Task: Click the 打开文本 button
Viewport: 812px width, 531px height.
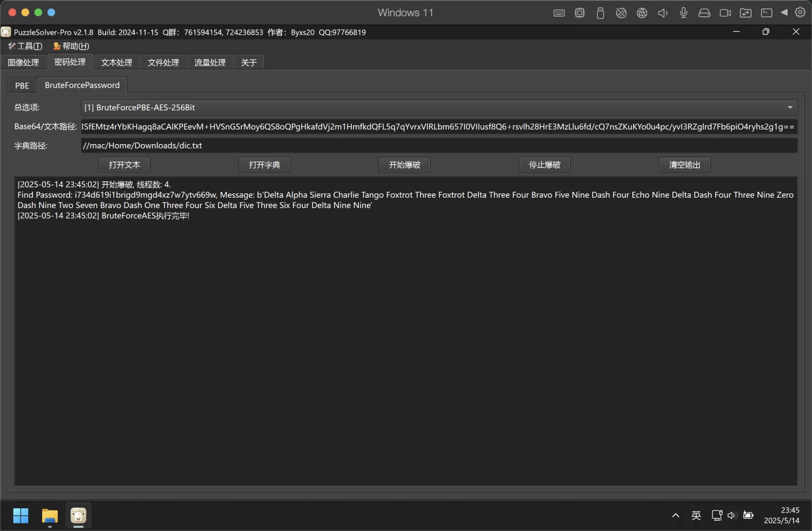Action: [125, 165]
